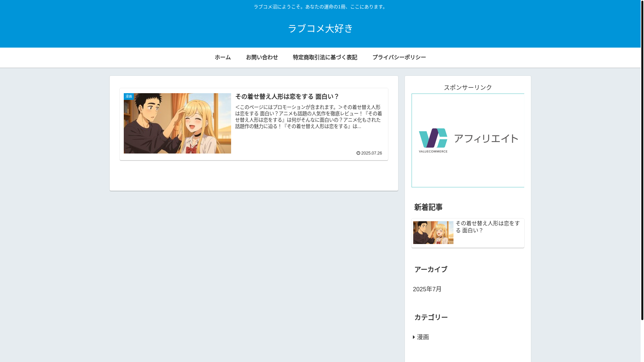Click the 新着記事 thumbnail image in sidebar
Screen dimensions: 644x362
click(433, 233)
